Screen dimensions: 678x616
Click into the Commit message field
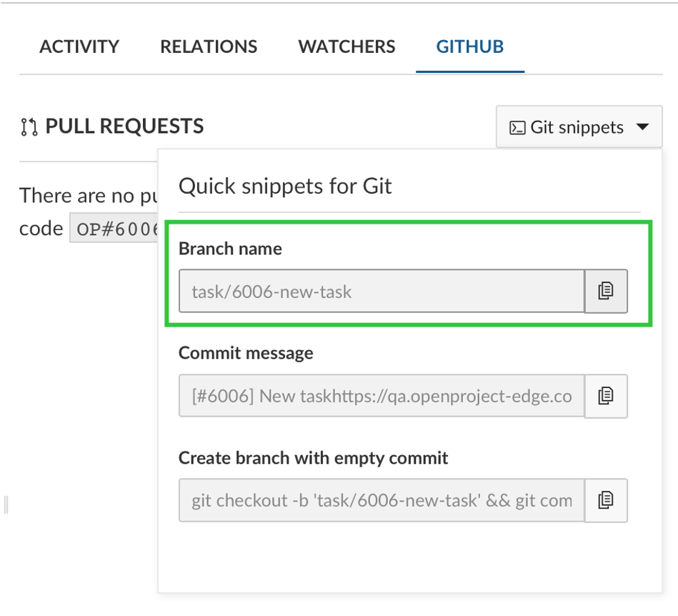(x=382, y=396)
